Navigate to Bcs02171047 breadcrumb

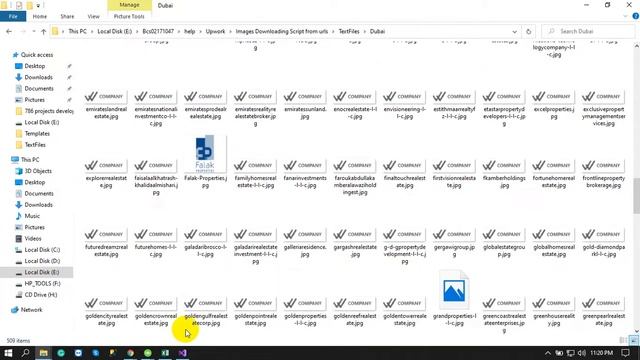[158, 31]
